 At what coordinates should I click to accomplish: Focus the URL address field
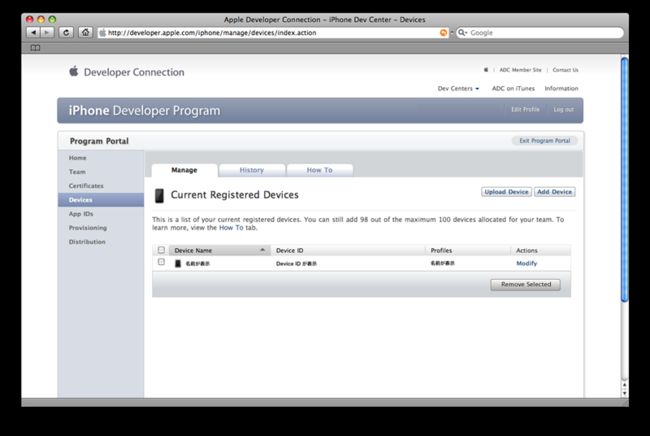coord(273,33)
